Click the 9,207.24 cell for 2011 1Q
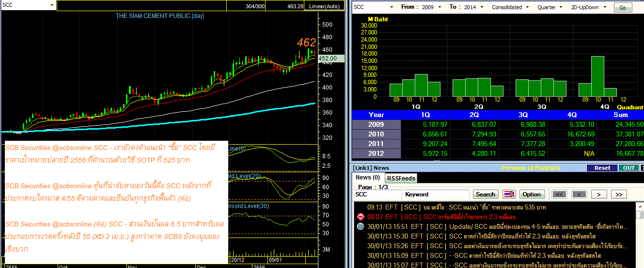 point(425,144)
